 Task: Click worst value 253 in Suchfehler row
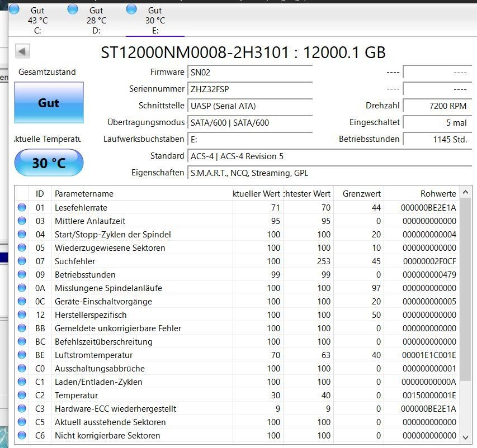(x=324, y=261)
